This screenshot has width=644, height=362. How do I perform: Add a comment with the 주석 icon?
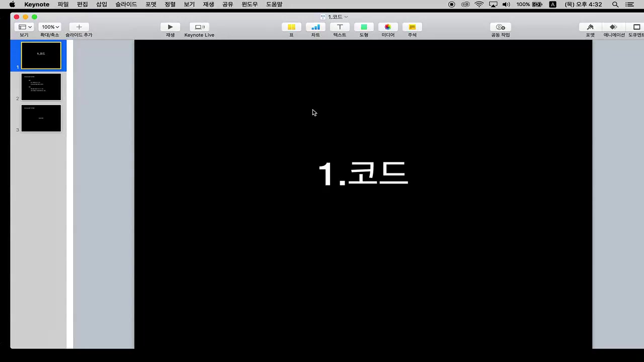pyautogui.click(x=412, y=27)
